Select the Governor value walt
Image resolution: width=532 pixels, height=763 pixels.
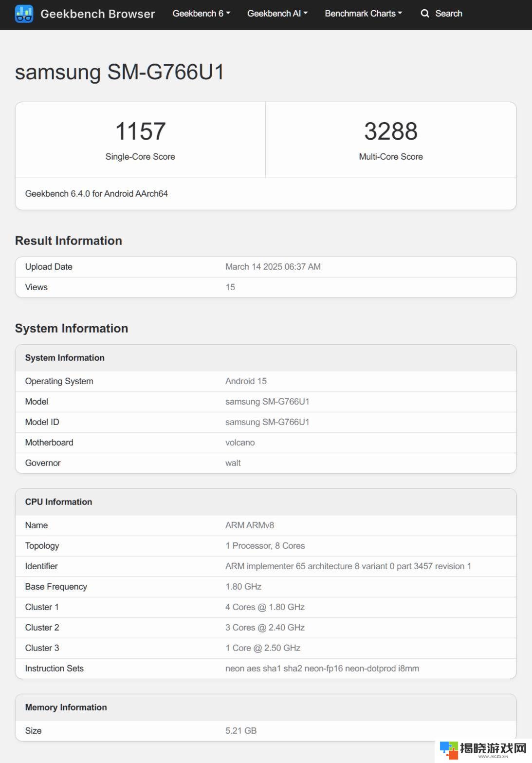[233, 463]
